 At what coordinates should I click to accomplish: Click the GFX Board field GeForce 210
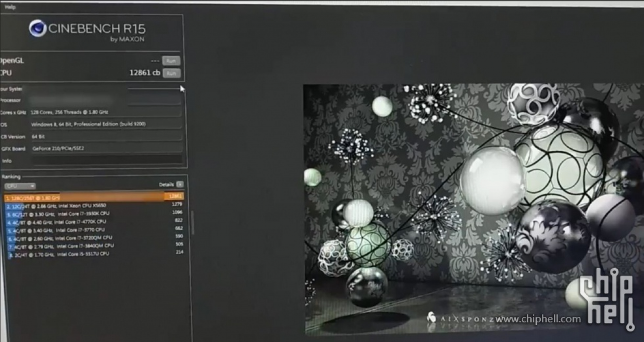click(107, 148)
